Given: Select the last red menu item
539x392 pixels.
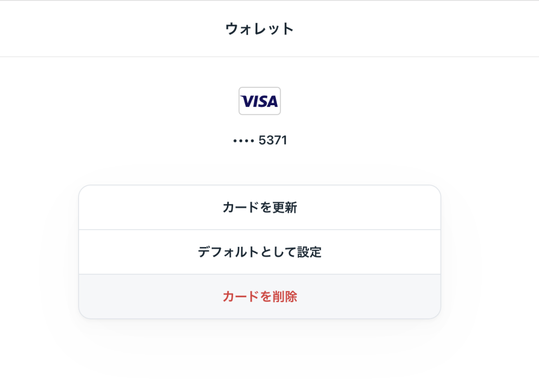Looking at the screenshot, I should 259,297.
